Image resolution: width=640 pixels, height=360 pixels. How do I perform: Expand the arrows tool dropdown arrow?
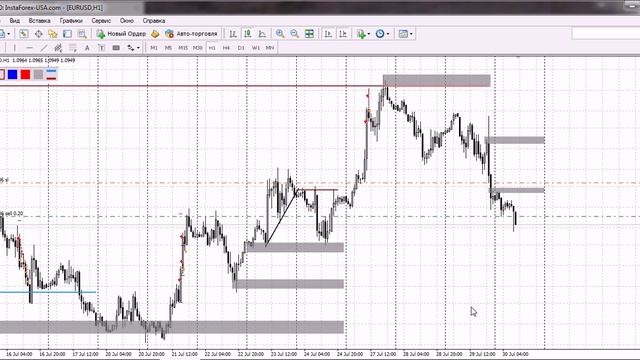(x=138, y=48)
